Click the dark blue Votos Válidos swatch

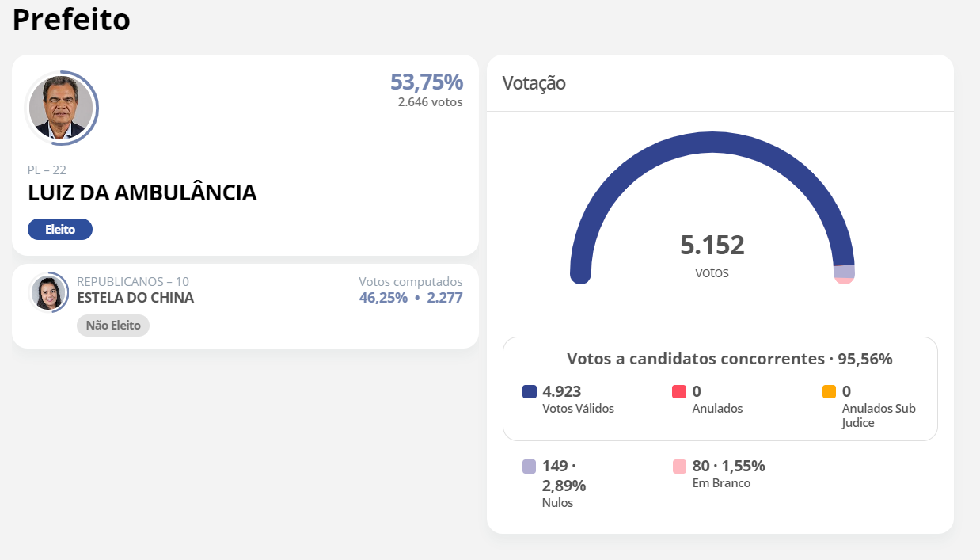530,391
